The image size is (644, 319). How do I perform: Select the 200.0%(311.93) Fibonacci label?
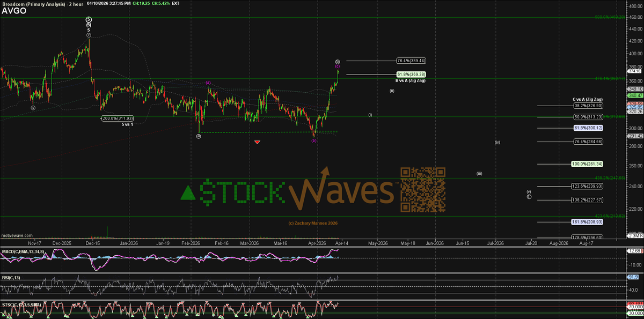117,118
